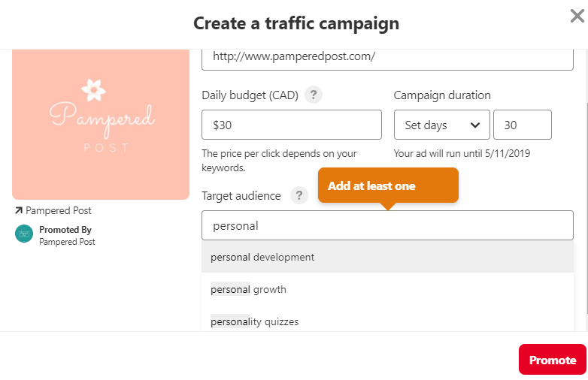Click the Target audience help question mark

pyautogui.click(x=299, y=196)
